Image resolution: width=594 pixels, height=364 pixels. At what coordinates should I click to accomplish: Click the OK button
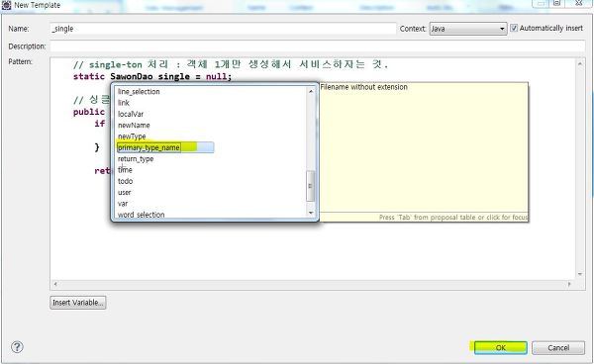click(500, 348)
